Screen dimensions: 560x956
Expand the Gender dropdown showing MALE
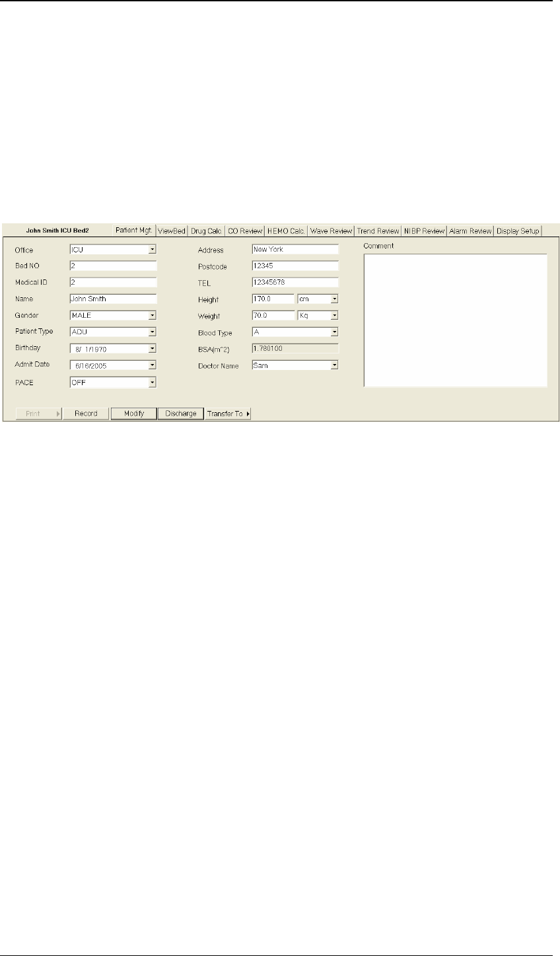152,315
